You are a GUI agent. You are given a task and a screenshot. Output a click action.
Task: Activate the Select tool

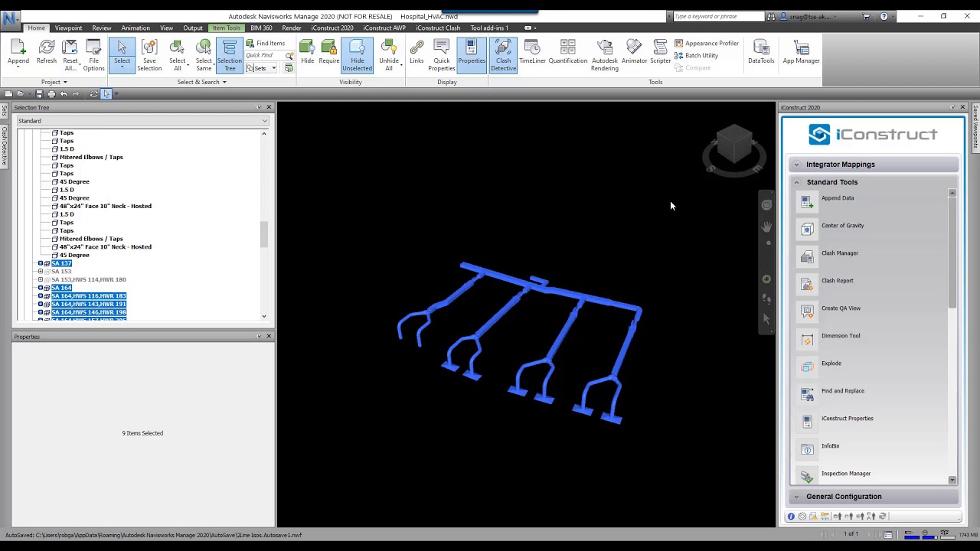pyautogui.click(x=122, y=54)
